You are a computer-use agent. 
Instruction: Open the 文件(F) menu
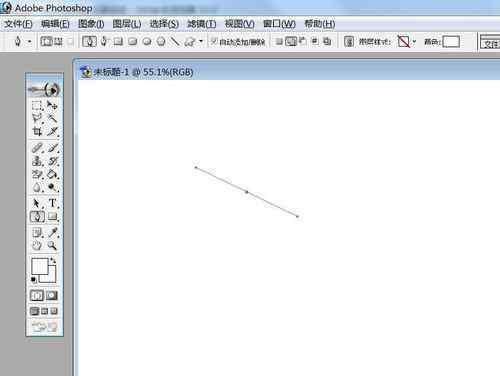click(18, 24)
